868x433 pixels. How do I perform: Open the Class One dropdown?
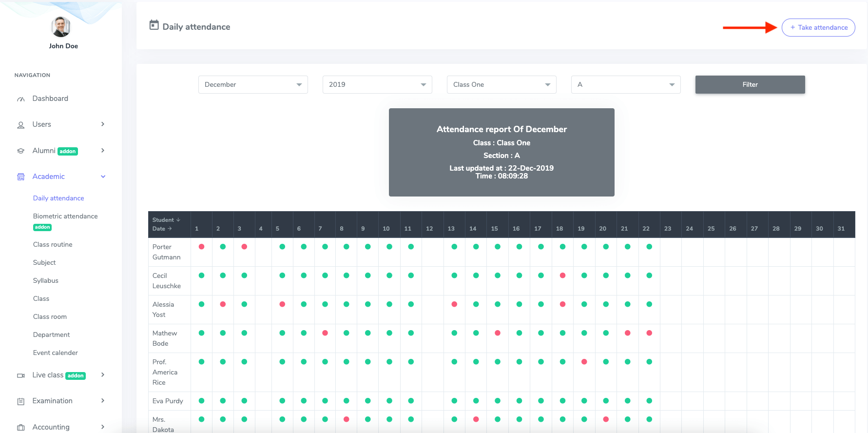(502, 84)
